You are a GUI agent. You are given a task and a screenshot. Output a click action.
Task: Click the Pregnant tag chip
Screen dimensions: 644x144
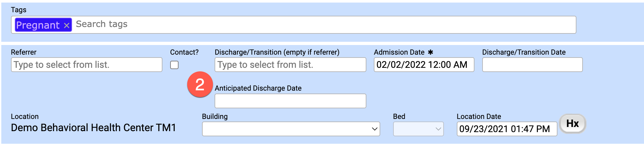coord(38,25)
